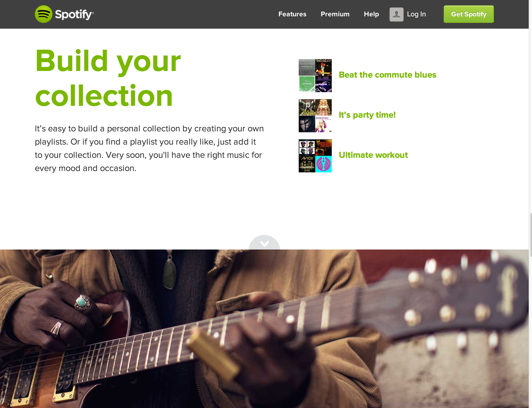Open the Ultimate workout playlist
Viewport: 532px width, 408px height.
[373, 155]
